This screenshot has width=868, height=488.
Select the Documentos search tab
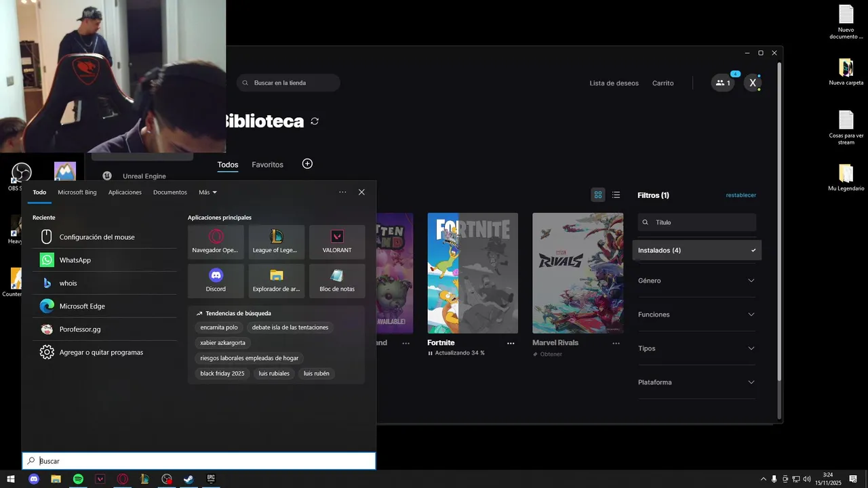click(x=170, y=192)
